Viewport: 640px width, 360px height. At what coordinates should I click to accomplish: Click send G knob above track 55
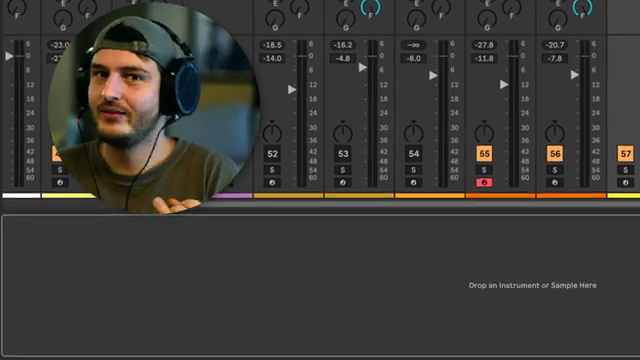point(487,20)
